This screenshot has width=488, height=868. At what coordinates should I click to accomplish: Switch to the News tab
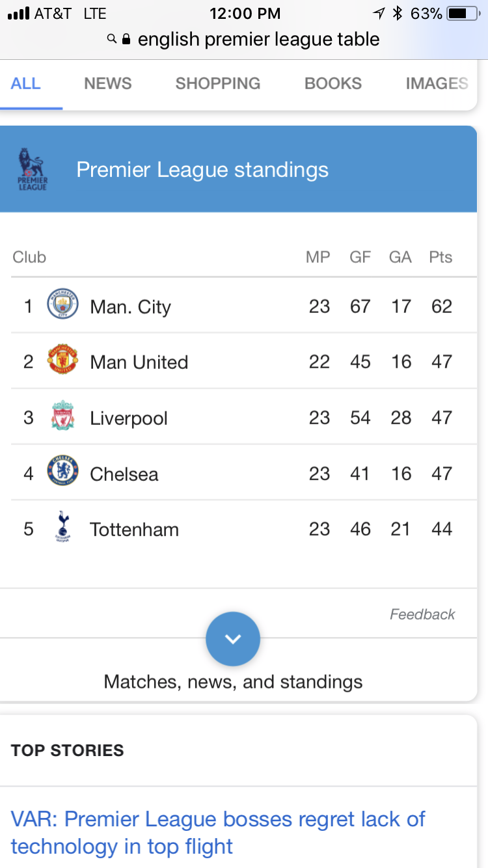(x=107, y=83)
